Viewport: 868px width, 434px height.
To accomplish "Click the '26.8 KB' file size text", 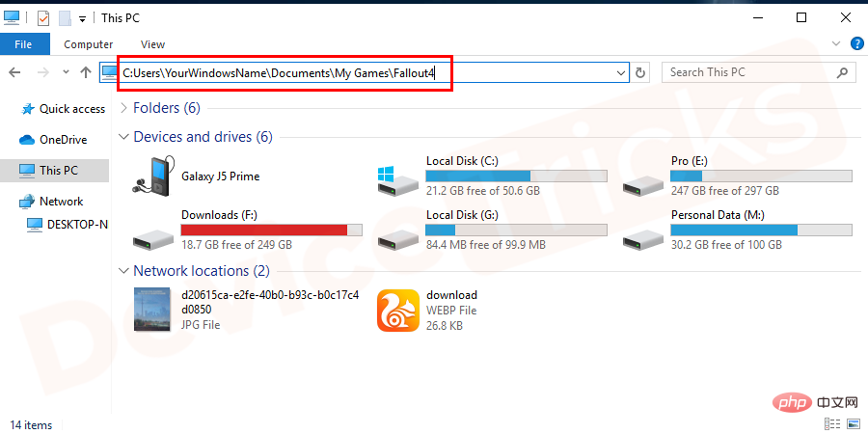I will click(445, 326).
